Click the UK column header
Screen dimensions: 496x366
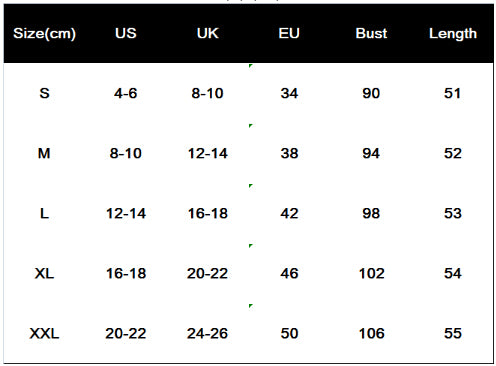click(x=207, y=33)
